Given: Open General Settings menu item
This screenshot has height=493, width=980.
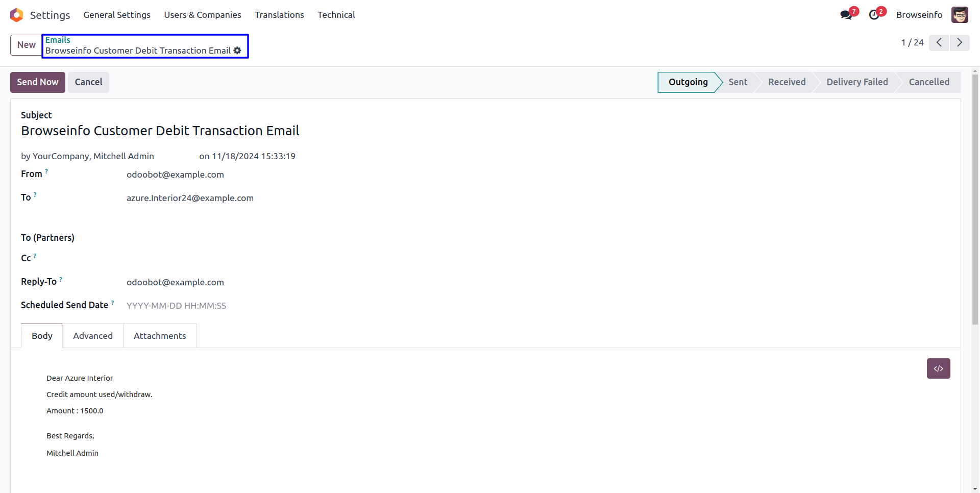Looking at the screenshot, I should [x=117, y=15].
